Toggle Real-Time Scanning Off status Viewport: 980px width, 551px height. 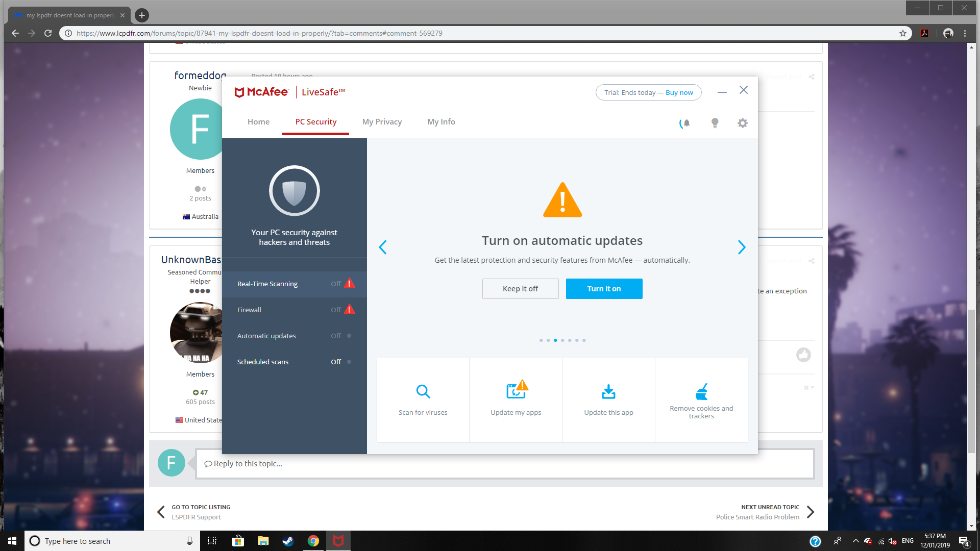pos(336,284)
